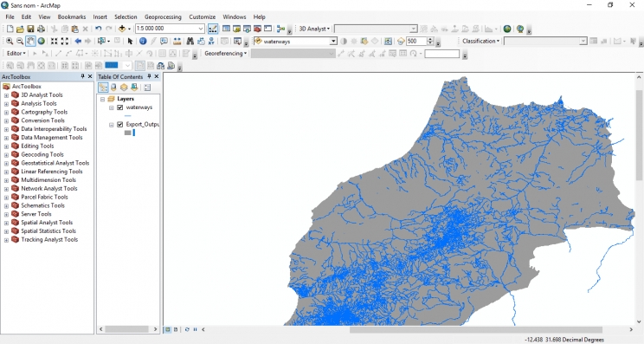Select the Identify tool
Screen dimensions: 644x344
coord(143,41)
